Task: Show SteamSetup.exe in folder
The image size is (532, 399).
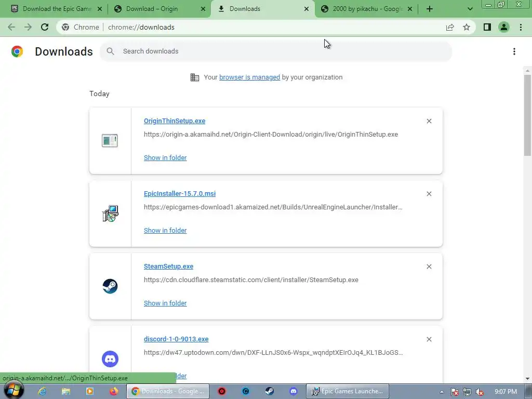Action: click(x=165, y=303)
